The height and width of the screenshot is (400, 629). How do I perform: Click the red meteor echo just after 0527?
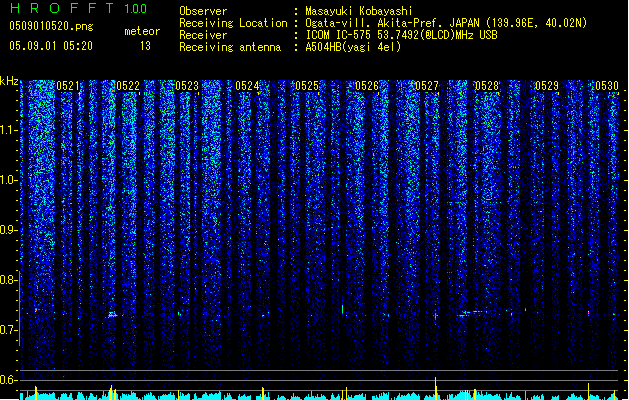click(x=436, y=316)
